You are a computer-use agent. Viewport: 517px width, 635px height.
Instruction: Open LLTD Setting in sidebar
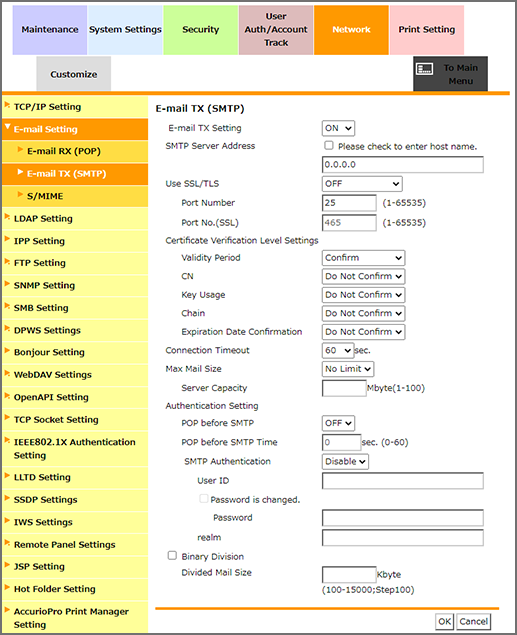75,477
